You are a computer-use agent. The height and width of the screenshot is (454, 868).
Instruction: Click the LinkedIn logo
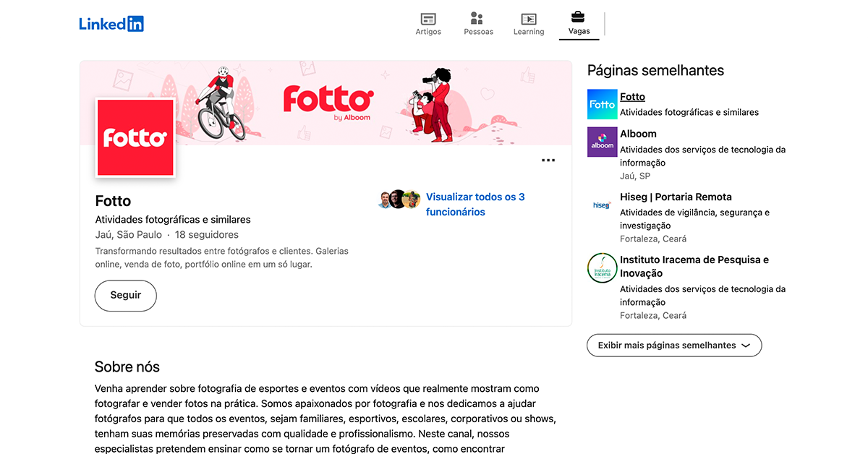point(111,24)
